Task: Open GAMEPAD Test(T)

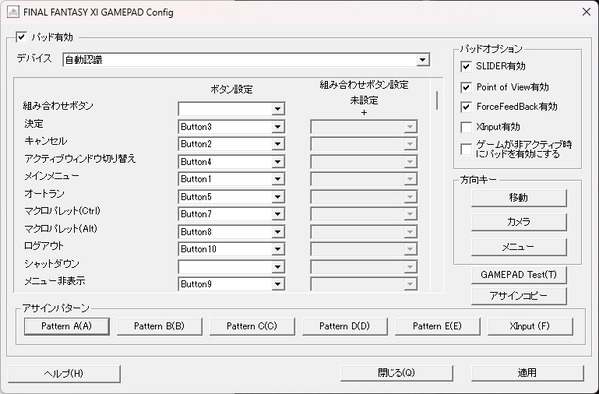Action: pos(518,275)
